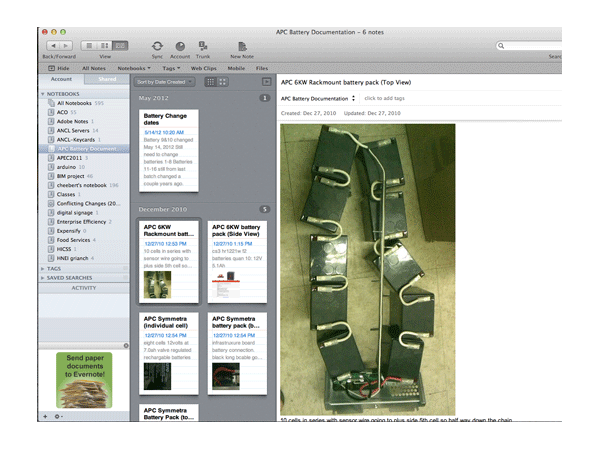Open the ANCL Servers notebook
Screen dimensions: 600x450
pyautogui.click(x=84, y=130)
